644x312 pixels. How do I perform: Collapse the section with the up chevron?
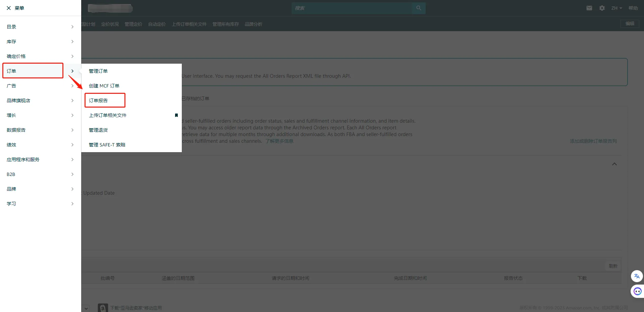614,164
